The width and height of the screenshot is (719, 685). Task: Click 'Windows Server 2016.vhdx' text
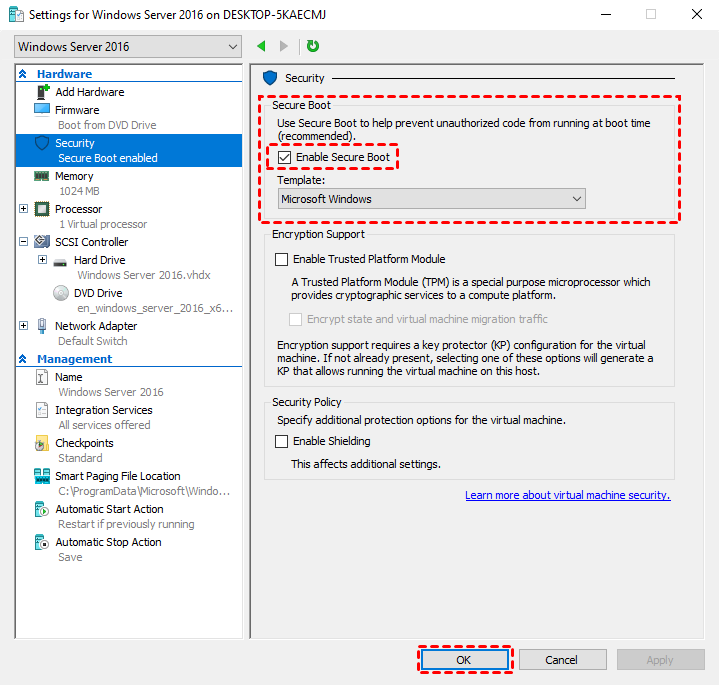tap(144, 275)
